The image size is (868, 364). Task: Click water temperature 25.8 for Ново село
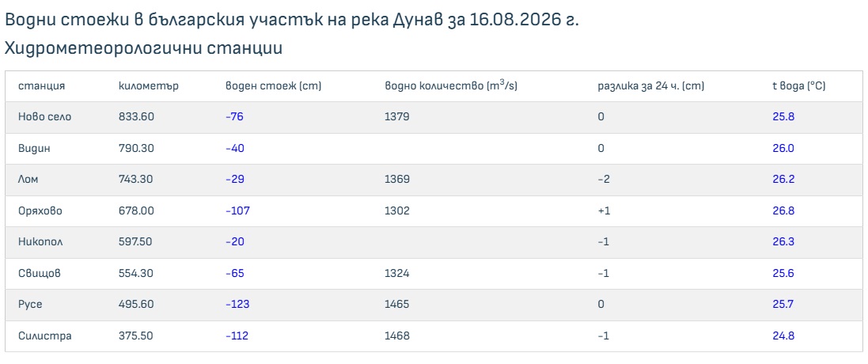(784, 117)
